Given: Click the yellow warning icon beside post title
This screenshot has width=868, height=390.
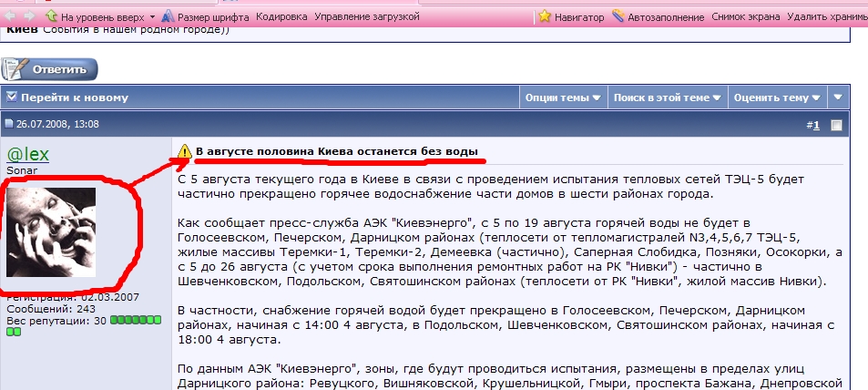Looking at the screenshot, I should coord(185,151).
